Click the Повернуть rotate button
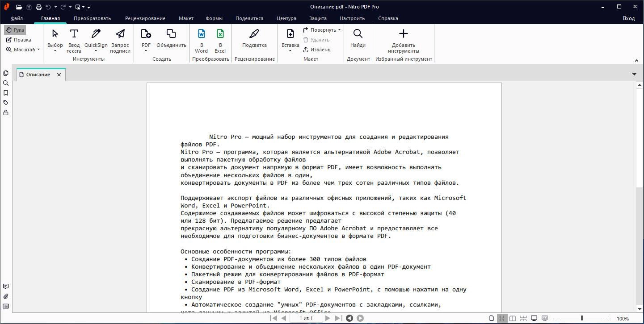The height and width of the screenshot is (324, 644). point(320,30)
